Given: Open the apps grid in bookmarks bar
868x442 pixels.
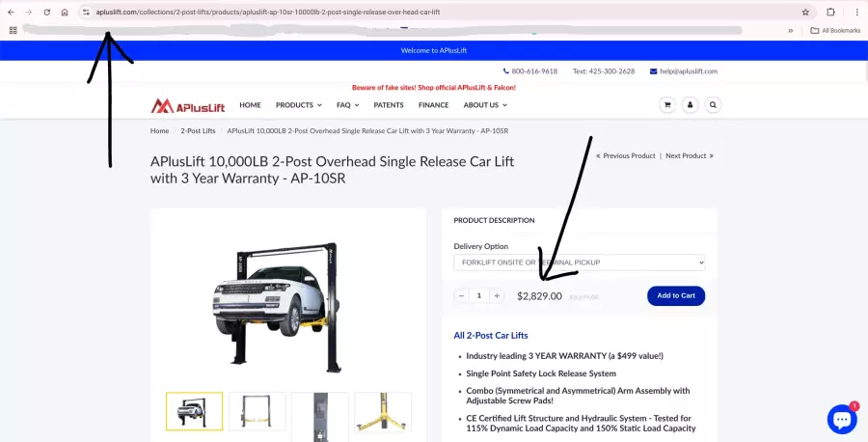Looking at the screenshot, I should coord(13,31).
